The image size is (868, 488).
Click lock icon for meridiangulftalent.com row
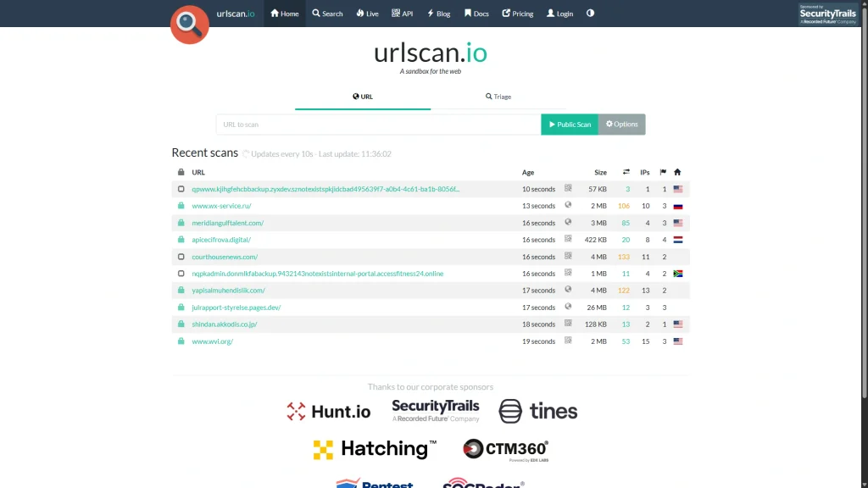181,223
